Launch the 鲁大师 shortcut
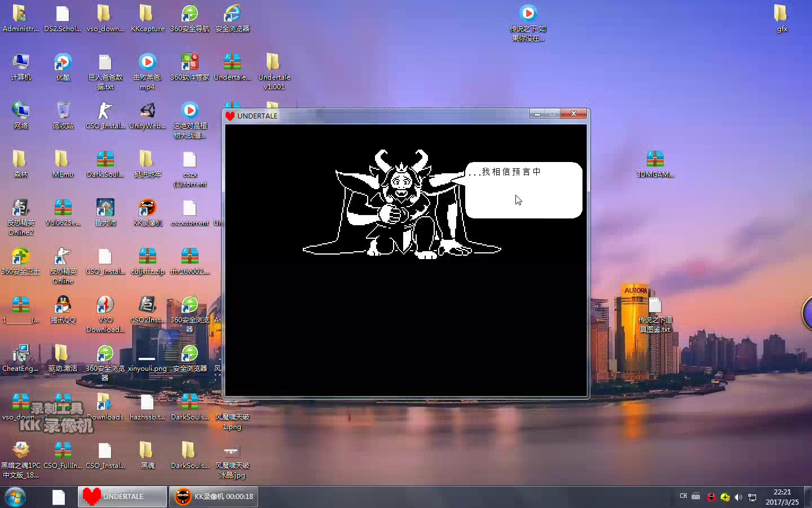This screenshot has height=508, width=812. click(x=105, y=212)
